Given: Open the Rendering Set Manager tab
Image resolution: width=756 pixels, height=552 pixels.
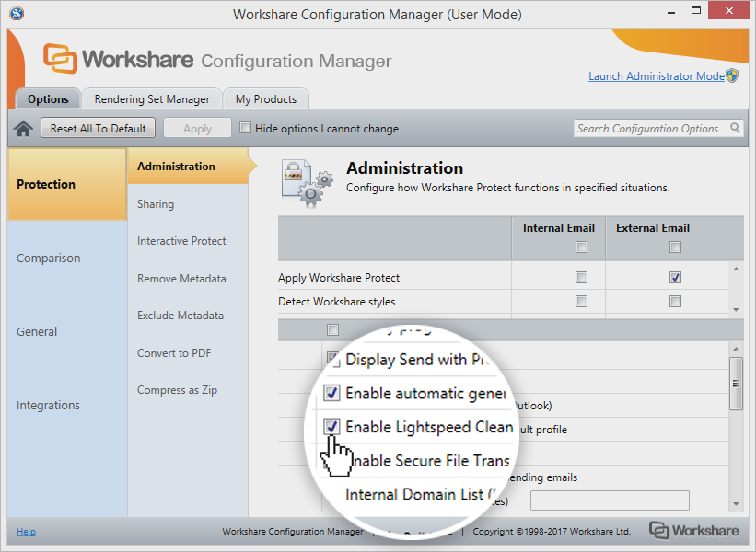Looking at the screenshot, I should (152, 98).
